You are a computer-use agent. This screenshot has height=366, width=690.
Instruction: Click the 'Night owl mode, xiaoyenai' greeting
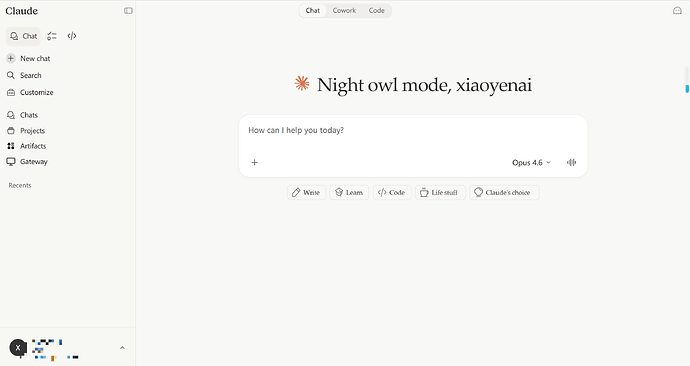coord(424,85)
